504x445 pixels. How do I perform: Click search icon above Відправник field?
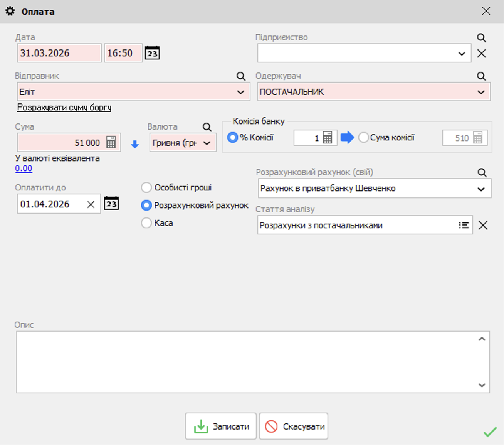241,76
